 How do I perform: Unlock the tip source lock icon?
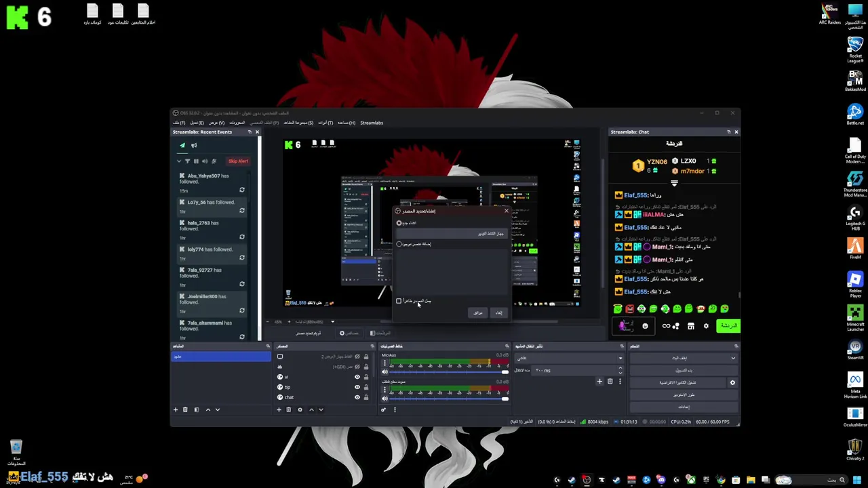click(x=366, y=387)
